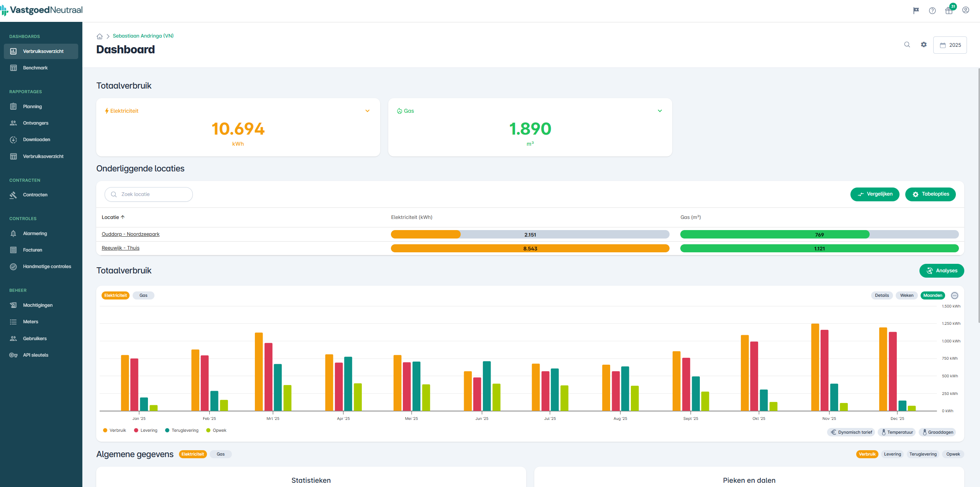Image resolution: width=980 pixels, height=487 pixels.
Task: Open Benchmark in the sidebar
Action: (35, 68)
